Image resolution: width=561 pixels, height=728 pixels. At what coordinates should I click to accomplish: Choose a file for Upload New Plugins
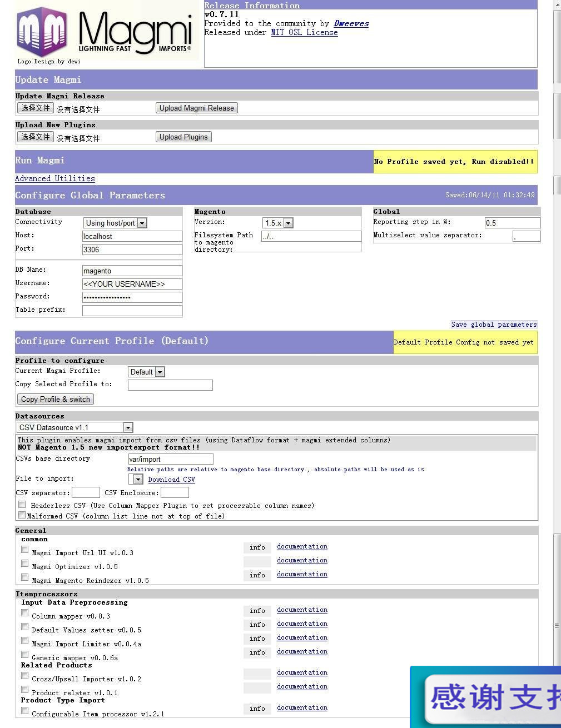tap(36, 137)
